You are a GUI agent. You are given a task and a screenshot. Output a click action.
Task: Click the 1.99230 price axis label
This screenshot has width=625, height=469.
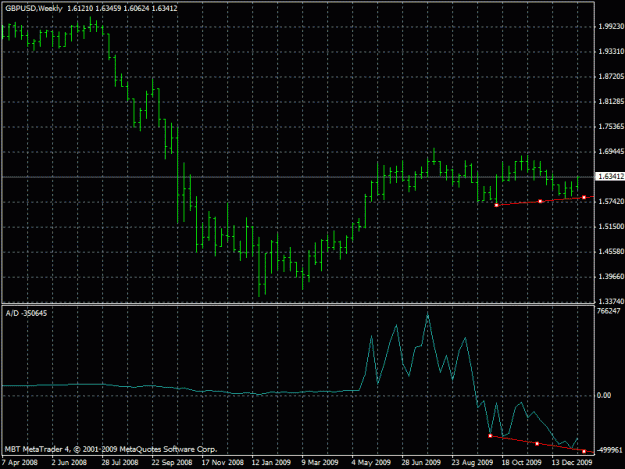pyautogui.click(x=610, y=26)
